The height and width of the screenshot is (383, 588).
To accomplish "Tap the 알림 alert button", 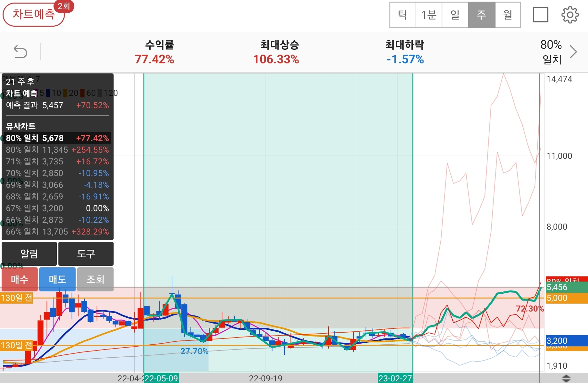I will click(x=29, y=253).
